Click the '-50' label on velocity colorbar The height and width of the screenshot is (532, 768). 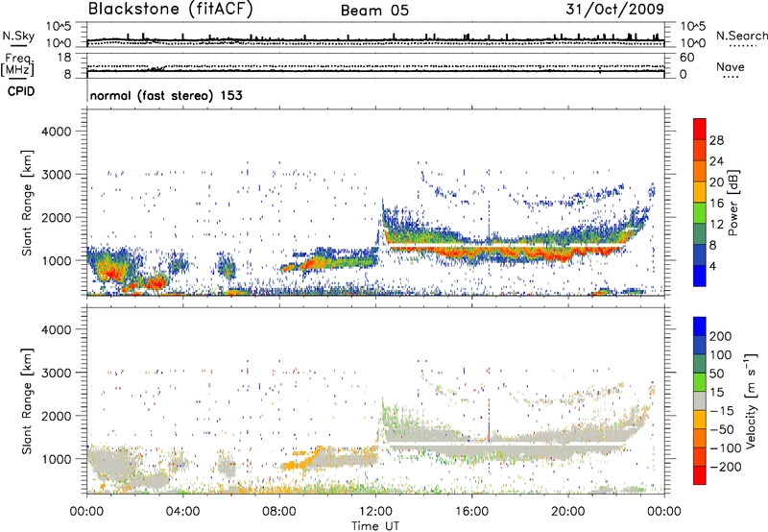(x=722, y=429)
